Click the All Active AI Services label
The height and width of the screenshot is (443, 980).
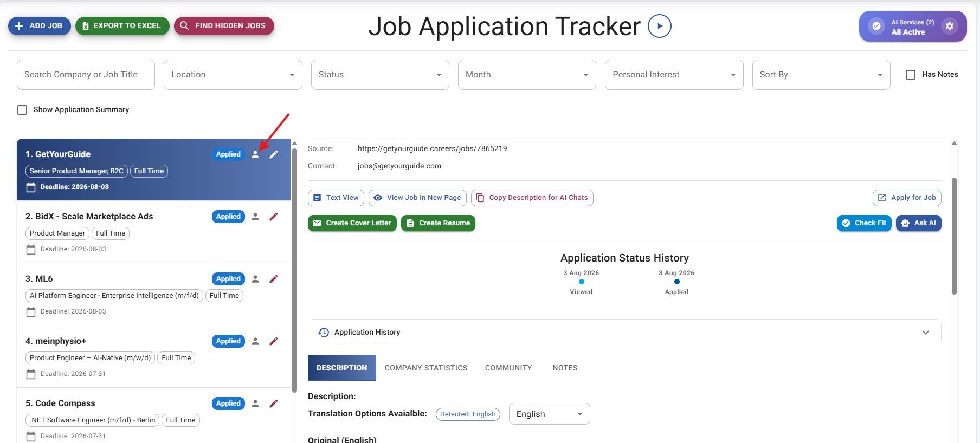[x=908, y=32]
